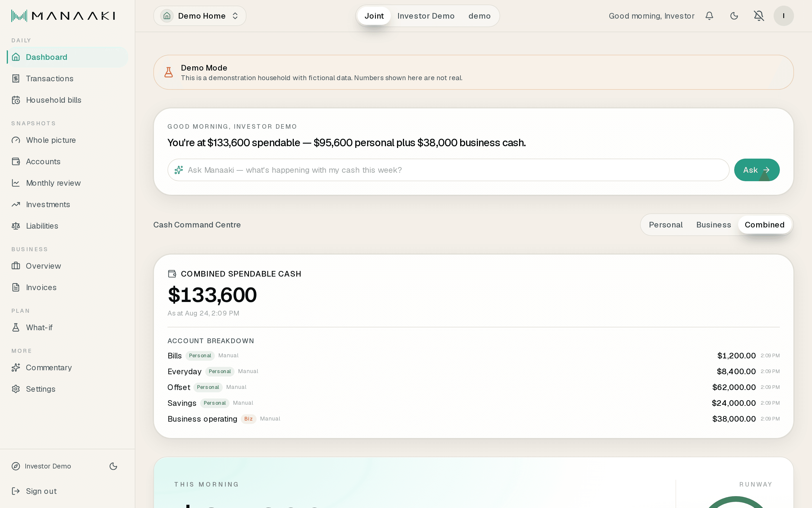Click the sparkle icon in Ask field
The width and height of the screenshot is (812, 508).
tap(178, 170)
